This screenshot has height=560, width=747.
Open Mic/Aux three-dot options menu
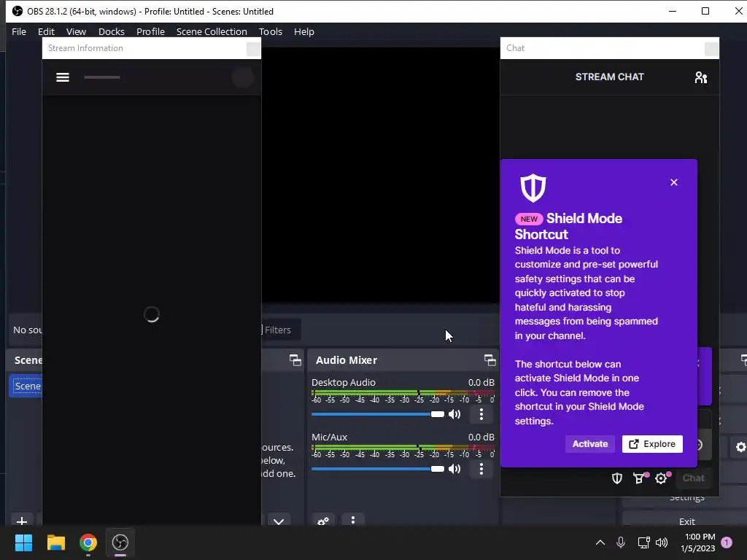pyautogui.click(x=481, y=469)
